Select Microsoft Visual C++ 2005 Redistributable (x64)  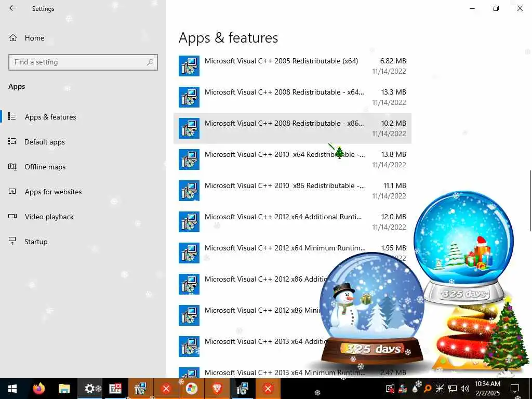click(292, 66)
